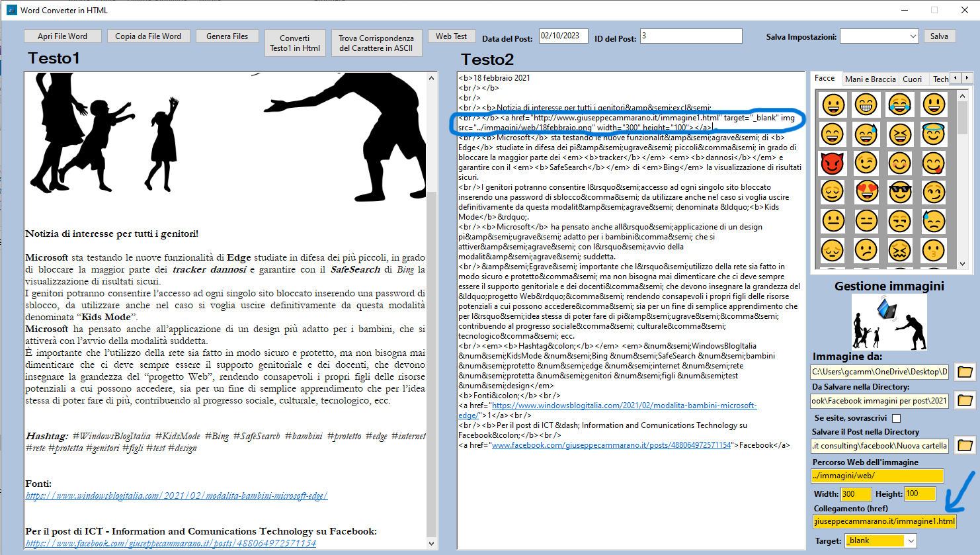Image resolution: width=980 pixels, height=555 pixels.
Task: Insert the tears of joy emoji
Action: click(900, 105)
